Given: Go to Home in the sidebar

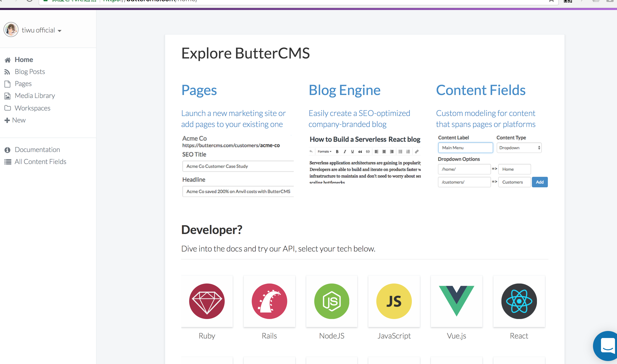Looking at the screenshot, I should (24, 59).
